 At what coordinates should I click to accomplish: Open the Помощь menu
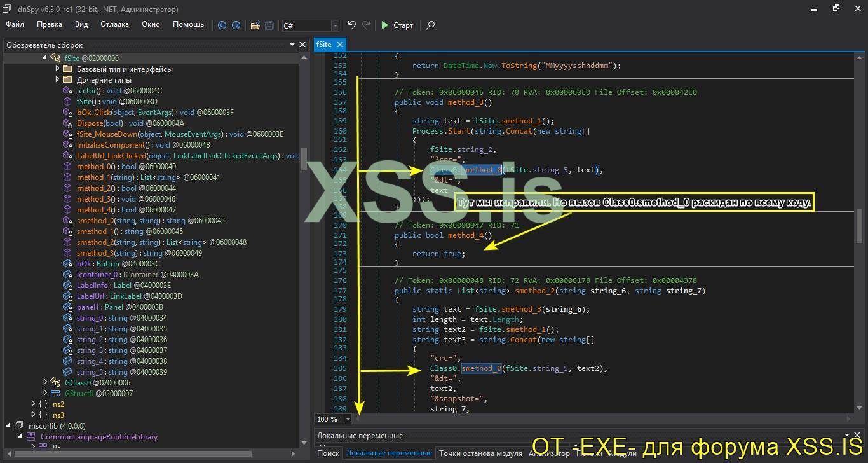point(189,24)
